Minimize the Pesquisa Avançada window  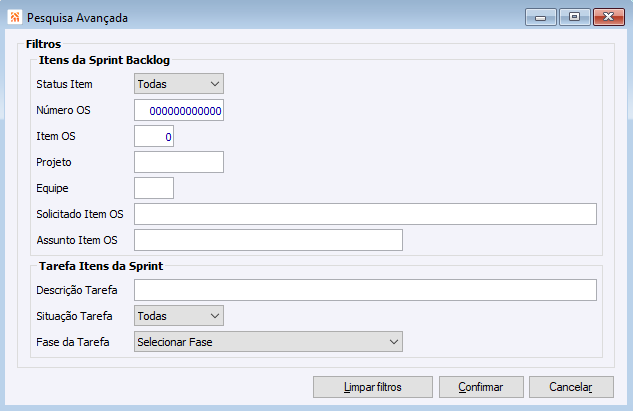pyautogui.click(x=545, y=17)
